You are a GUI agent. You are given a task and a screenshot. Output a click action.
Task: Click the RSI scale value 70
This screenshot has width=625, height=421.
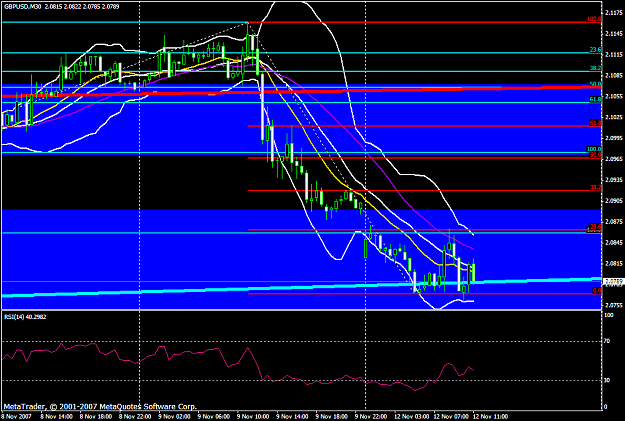click(x=607, y=341)
